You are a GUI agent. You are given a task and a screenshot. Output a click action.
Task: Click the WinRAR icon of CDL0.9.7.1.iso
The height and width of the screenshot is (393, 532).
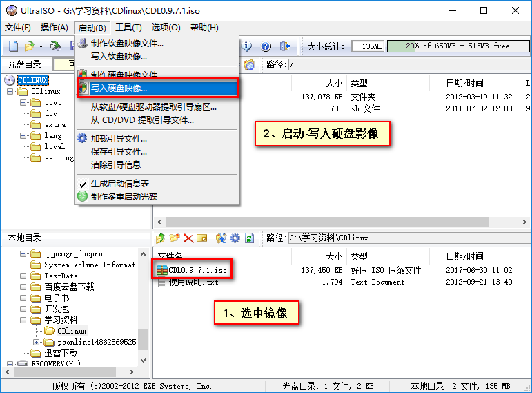[x=162, y=270]
